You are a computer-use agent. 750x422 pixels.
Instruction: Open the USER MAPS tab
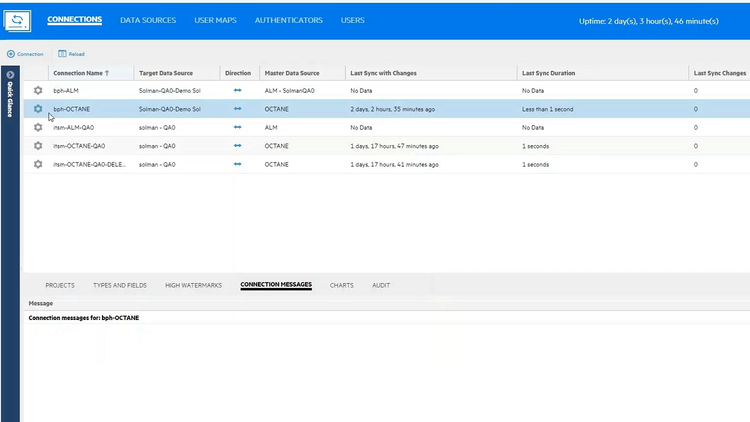point(215,20)
